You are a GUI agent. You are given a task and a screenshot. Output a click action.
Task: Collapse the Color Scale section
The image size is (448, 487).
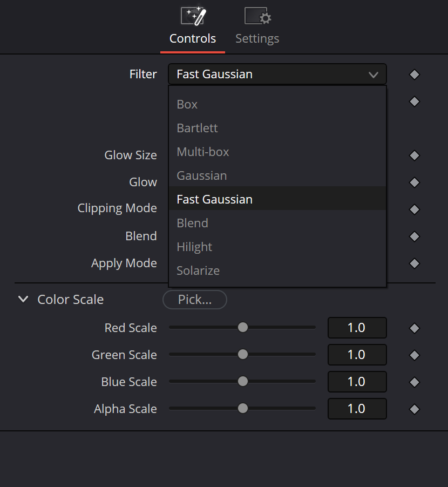[23, 300]
